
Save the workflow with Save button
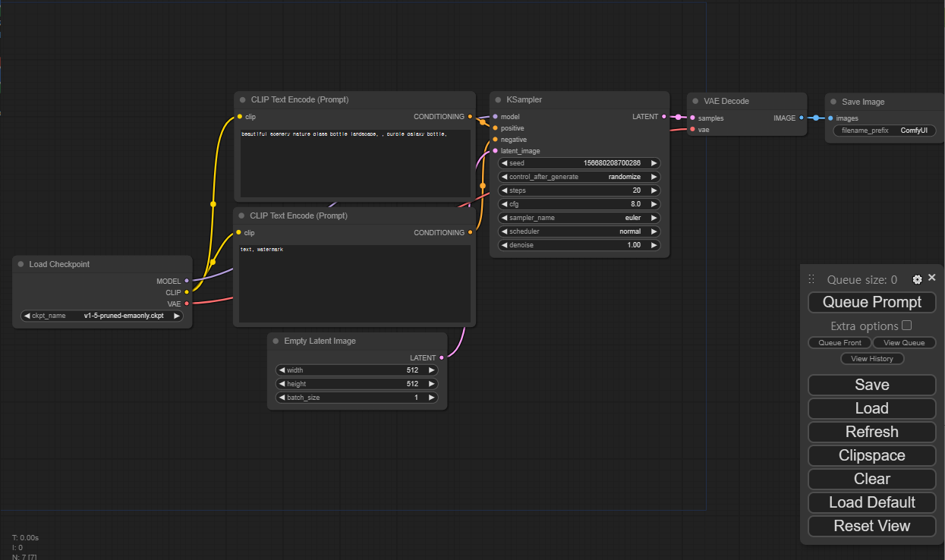click(x=872, y=385)
